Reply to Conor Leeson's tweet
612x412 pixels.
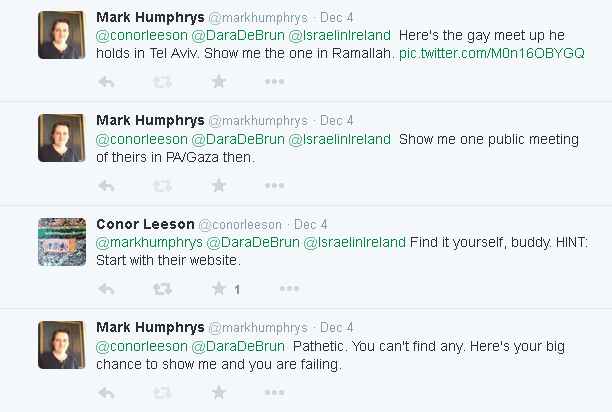[x=106, y=289]
